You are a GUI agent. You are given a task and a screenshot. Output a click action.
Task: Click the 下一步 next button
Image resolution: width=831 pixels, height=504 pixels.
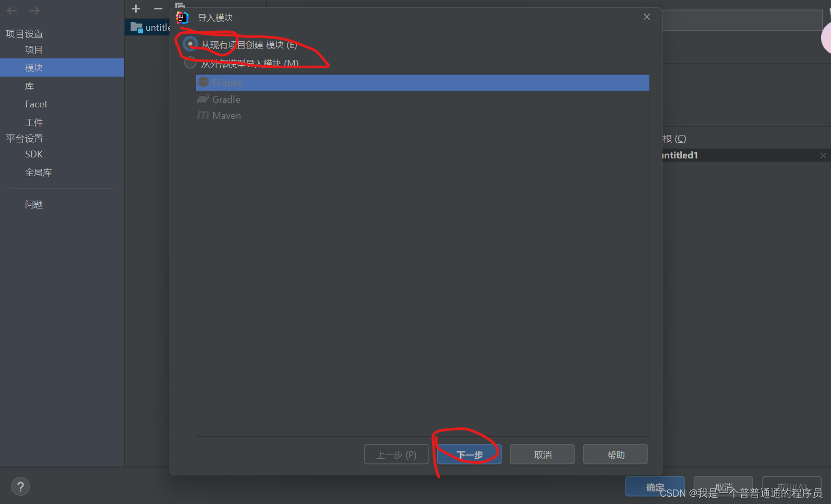coord(469,454)
